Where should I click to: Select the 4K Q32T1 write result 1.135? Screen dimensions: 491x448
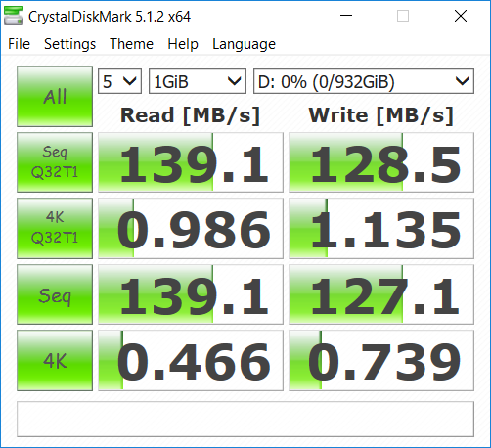pos(381,228)
